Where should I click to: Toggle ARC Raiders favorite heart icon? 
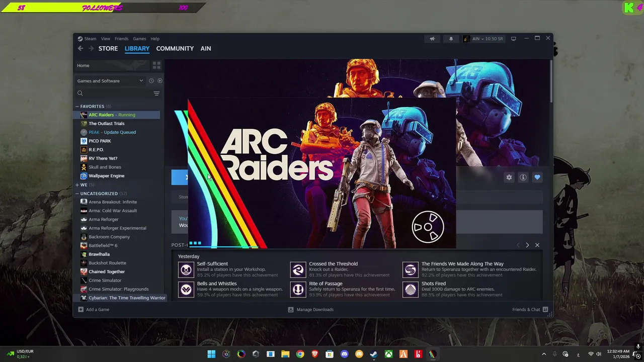[x=537, y=177]
